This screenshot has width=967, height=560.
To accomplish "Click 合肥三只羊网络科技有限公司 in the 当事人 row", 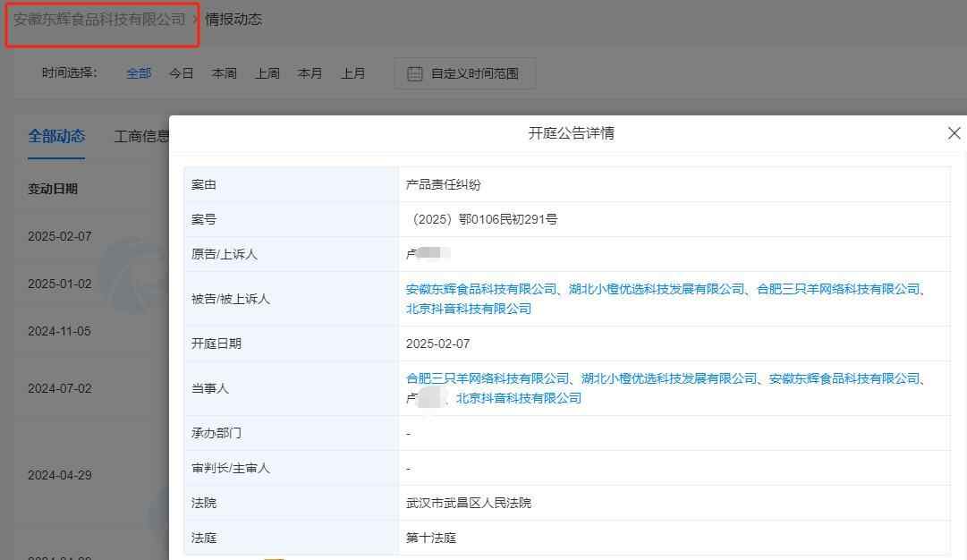I will [x=488, y=378].
